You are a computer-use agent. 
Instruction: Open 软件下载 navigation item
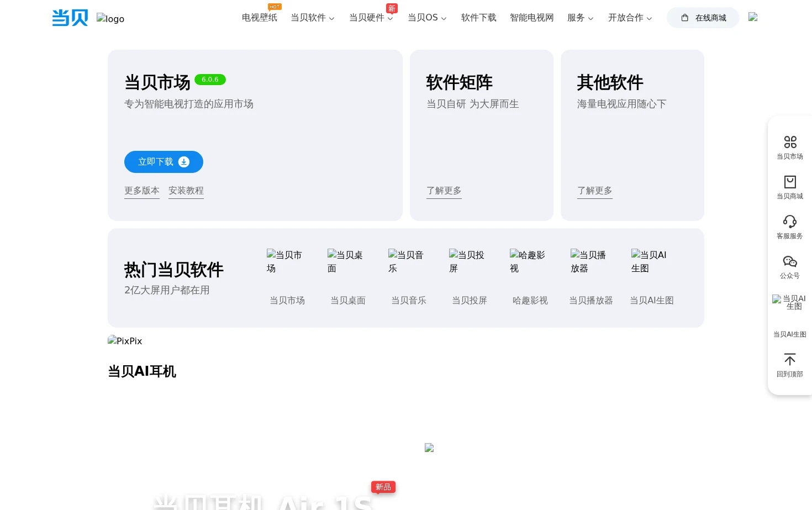click(x=479, y=18)
